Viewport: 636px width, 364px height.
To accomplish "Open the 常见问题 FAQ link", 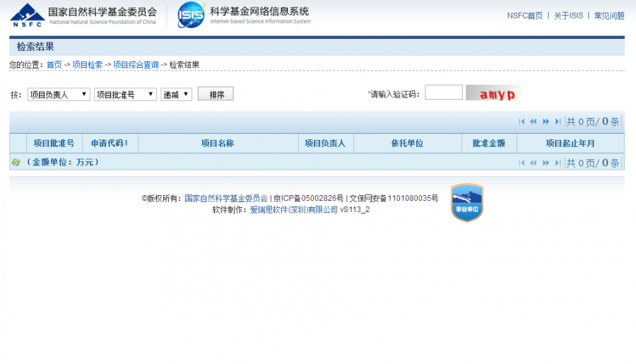I will click(608, 16).
